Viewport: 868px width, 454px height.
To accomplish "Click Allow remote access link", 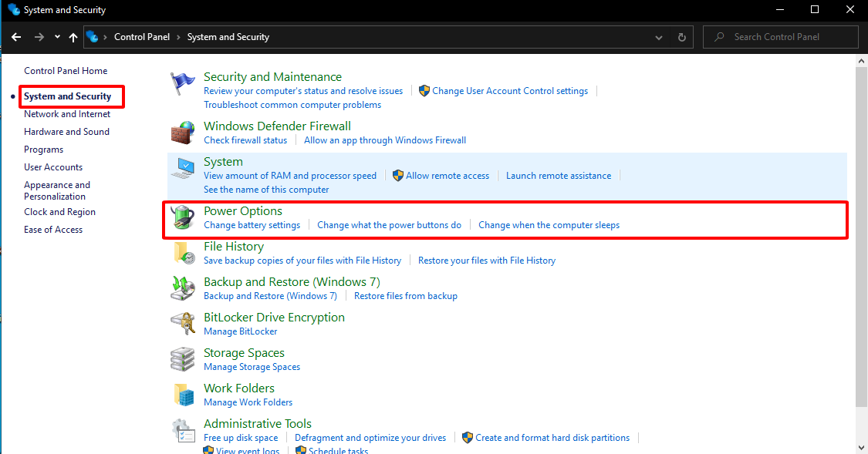I will click(x=448, y=176).
